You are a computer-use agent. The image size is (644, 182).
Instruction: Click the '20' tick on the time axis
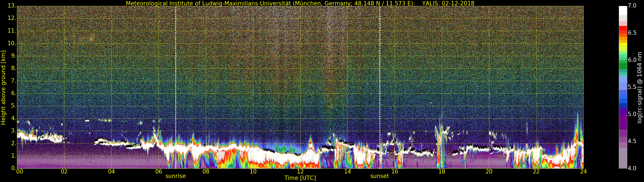coord(489,172)
